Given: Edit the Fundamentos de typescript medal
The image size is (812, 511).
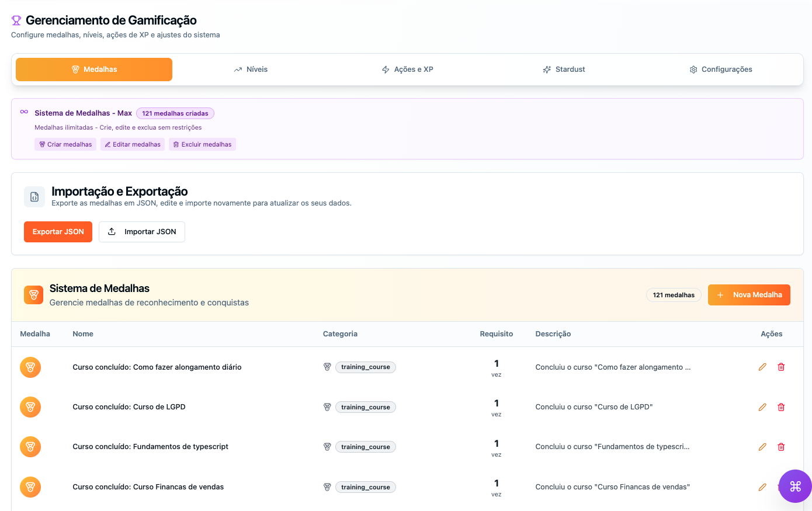Looking at the screenshot, I should (762, 447).
